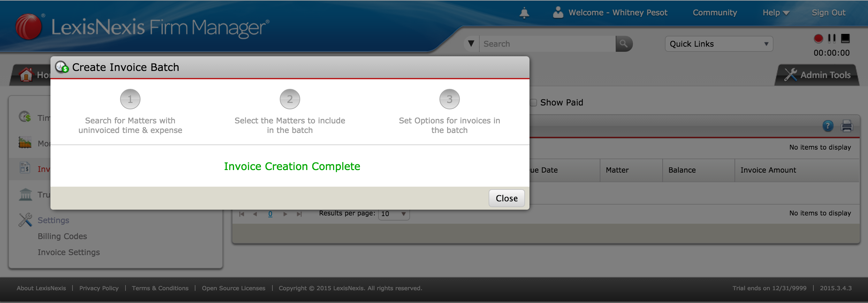Click step 1 circle in wizard

(x=130, y=99)
